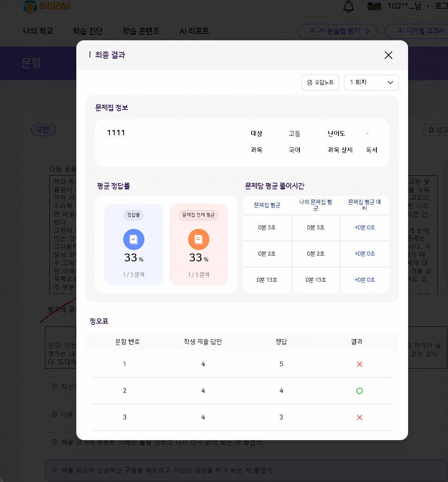Click the 하이러닝 logo icon

click(30, 6)
